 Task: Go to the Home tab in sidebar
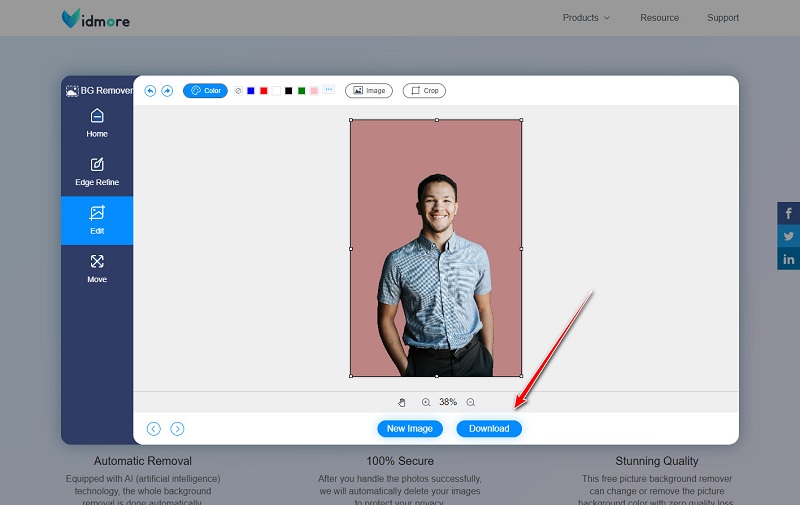97,123
